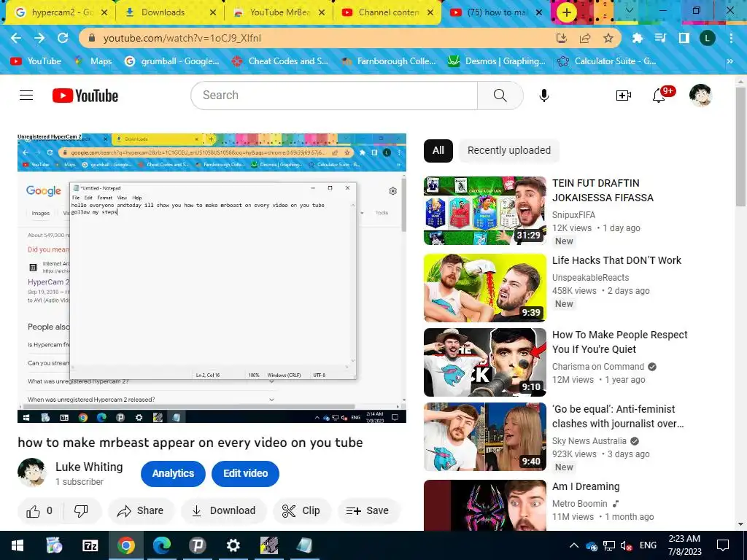Open Charisma on Command channel link
The height and width of the screenshot is (560, 747).
pyautogui.click(x=598, y=367)
